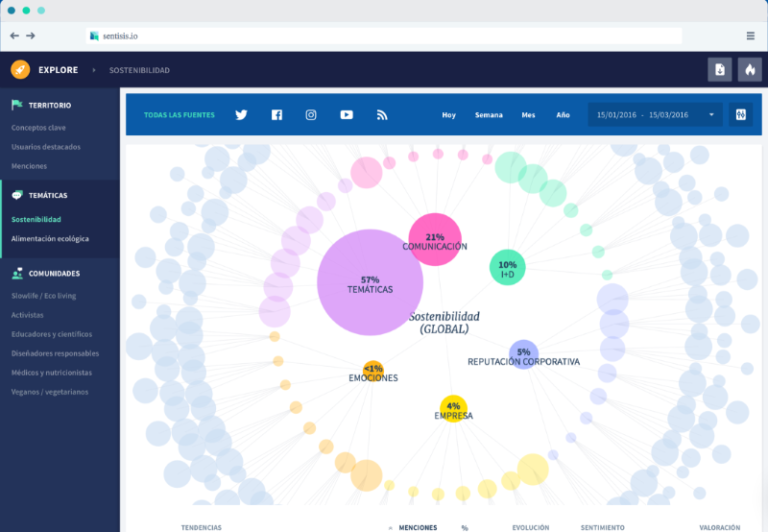Click the download report icon
The image size is (768, 532).
(719, 69)
